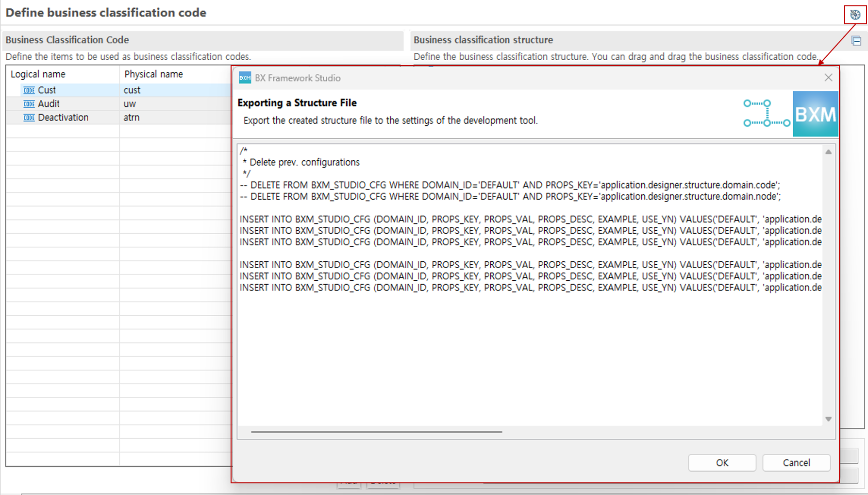Image resolution: width=868 pixels, height=495 pixels.
Task: Select the Audit logical name row
Action: 49,104
